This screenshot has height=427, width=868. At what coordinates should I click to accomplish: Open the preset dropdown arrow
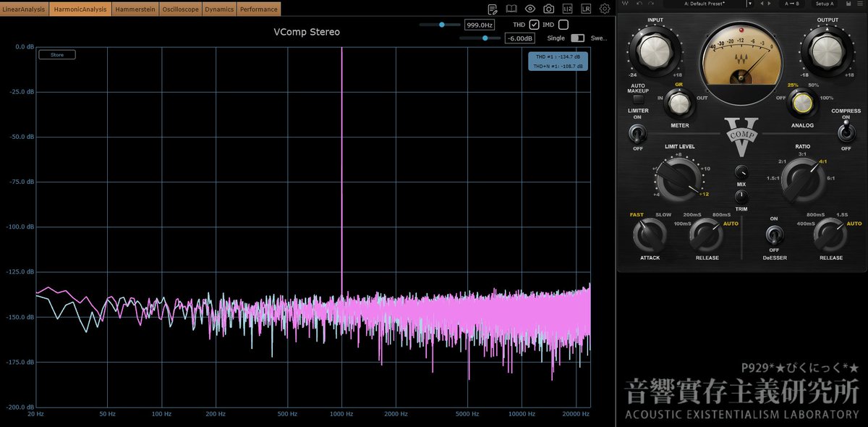click(750, 4)
